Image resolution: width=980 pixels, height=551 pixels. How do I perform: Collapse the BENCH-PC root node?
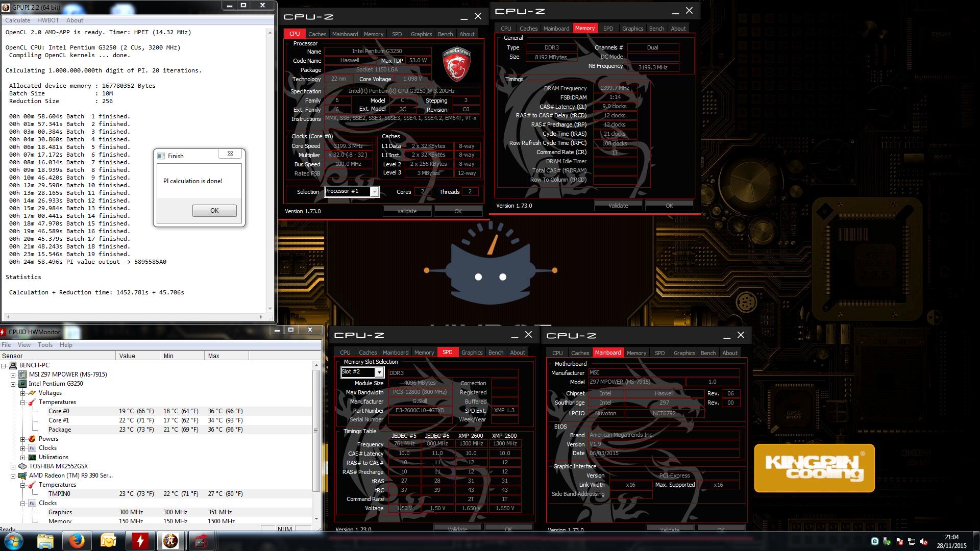tap(4, 366)
